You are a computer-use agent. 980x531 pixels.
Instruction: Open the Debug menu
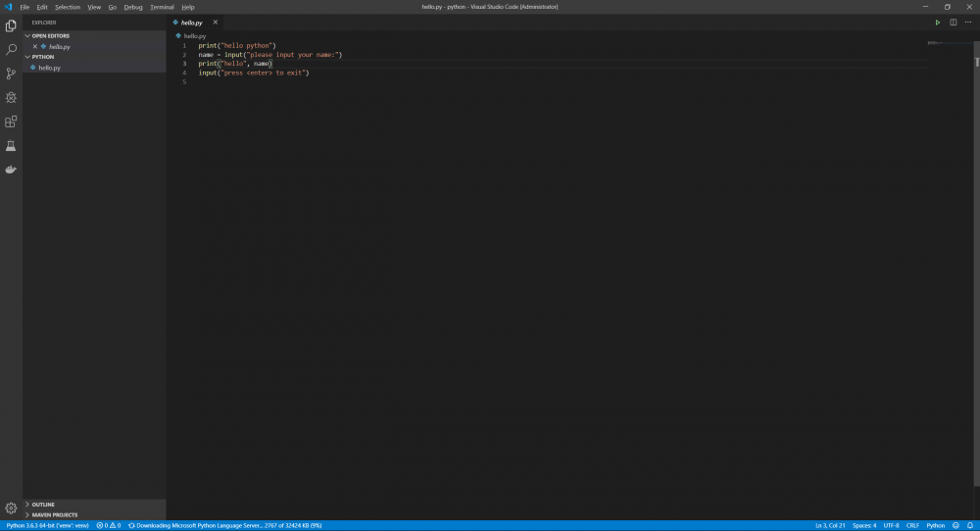133,7
